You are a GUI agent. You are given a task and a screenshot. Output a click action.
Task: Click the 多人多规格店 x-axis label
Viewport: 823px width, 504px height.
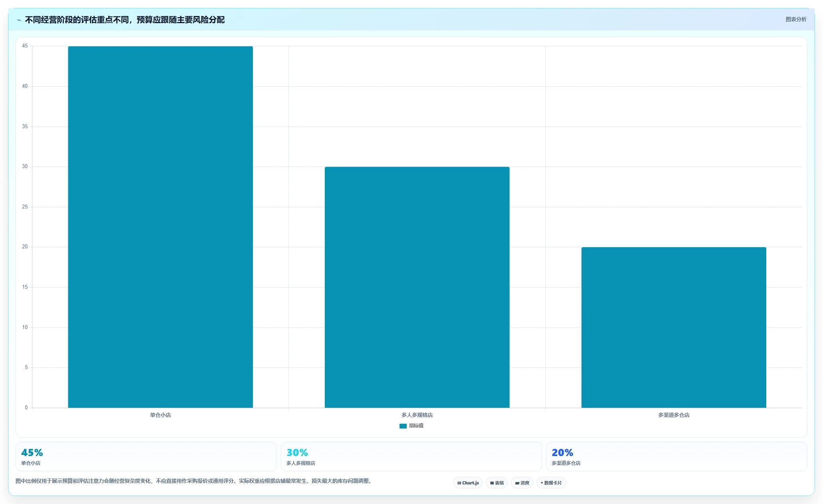tap(417, 415)
